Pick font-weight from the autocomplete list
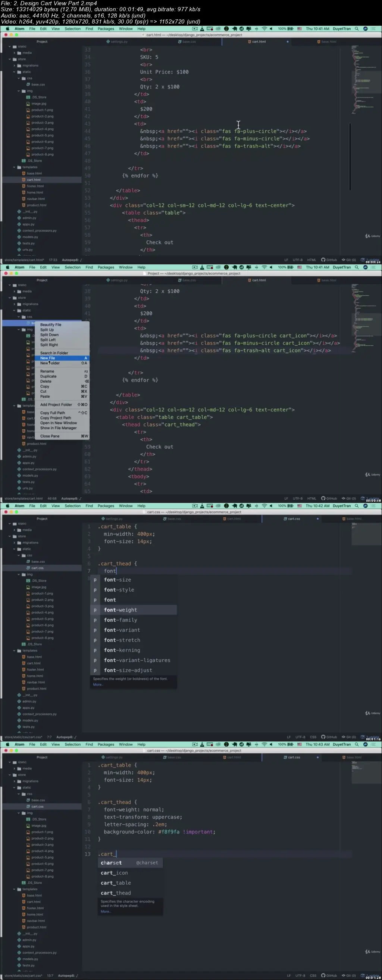The height and width of the screenshot is (980, 382). (x=134, y=610)
